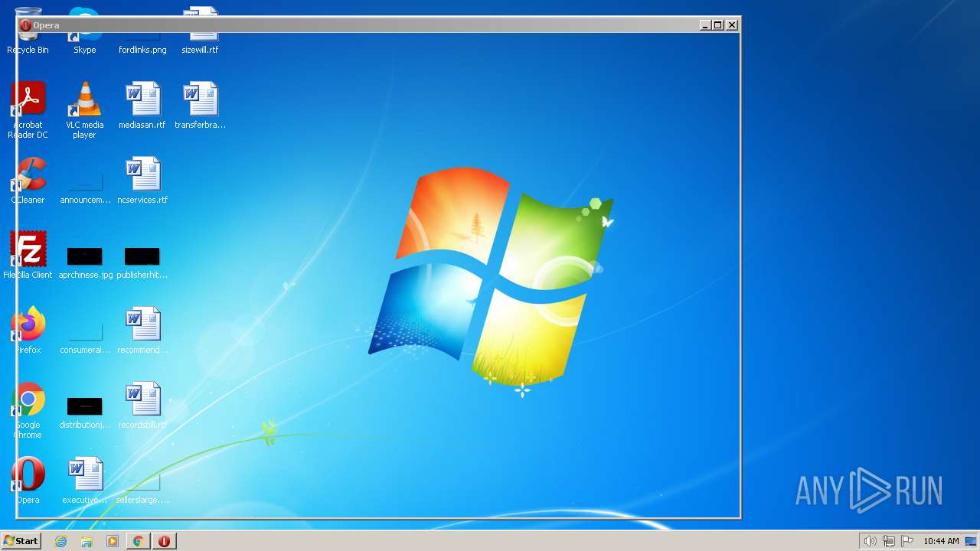This screenshot has height=551, width=980.
Task: Open the Recycle Bin desktop icon
Action: (x=28, y=31)
